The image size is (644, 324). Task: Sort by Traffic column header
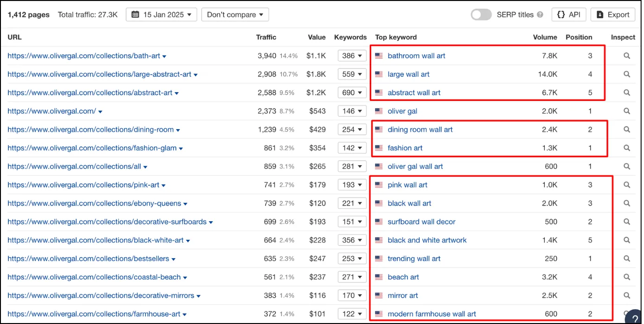pos(266,37)
